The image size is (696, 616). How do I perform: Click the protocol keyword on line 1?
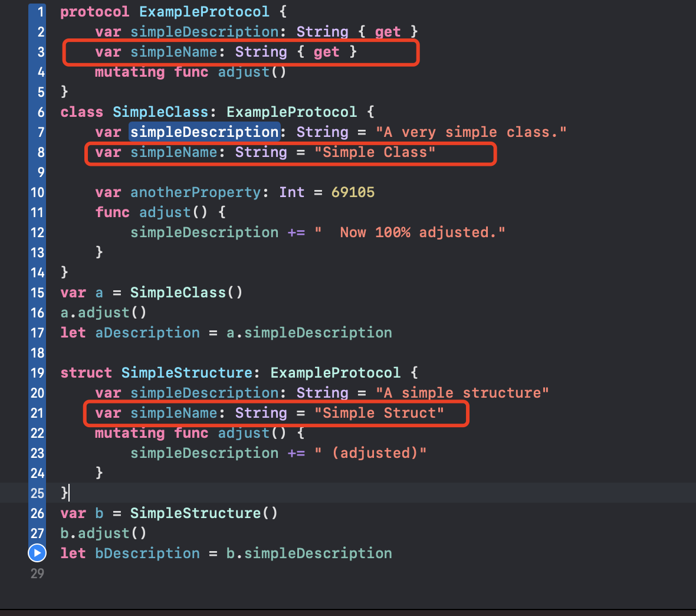(x=95, y=12)
